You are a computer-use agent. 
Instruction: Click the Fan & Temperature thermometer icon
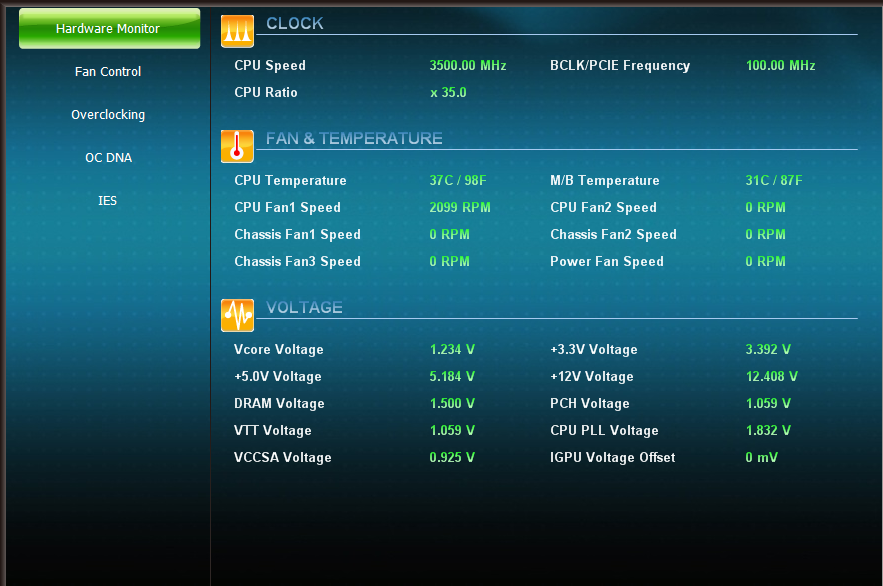point(237,146)
